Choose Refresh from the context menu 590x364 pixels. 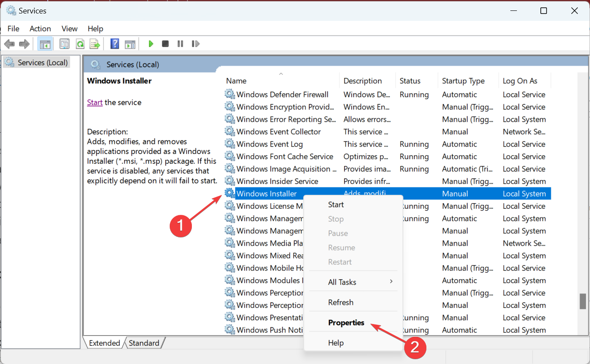353,302
